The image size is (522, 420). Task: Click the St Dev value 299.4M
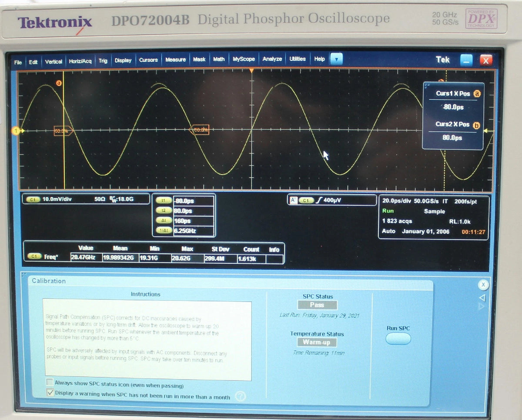[x=220, y=258]
